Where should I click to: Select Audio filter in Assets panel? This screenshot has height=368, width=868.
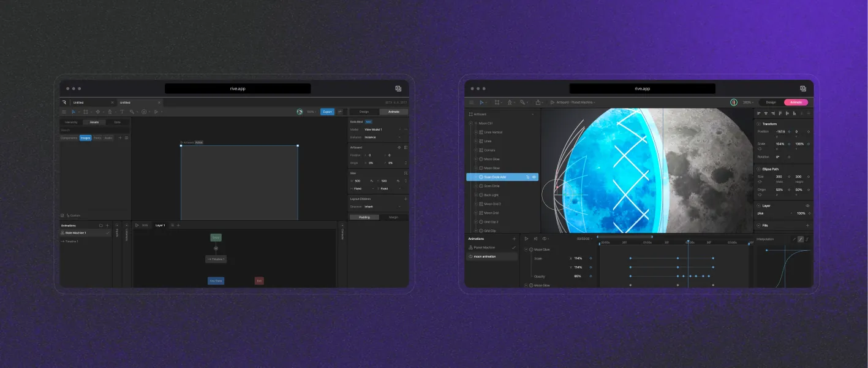tap(108, 138)
